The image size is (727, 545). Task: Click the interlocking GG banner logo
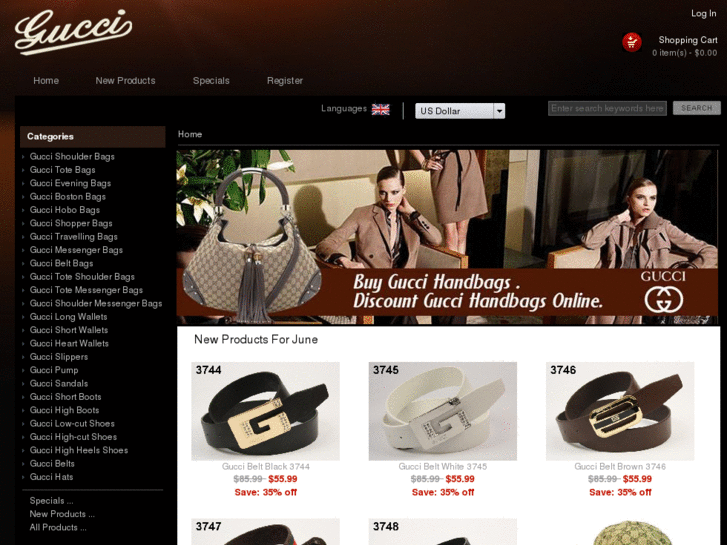[663, 300]
